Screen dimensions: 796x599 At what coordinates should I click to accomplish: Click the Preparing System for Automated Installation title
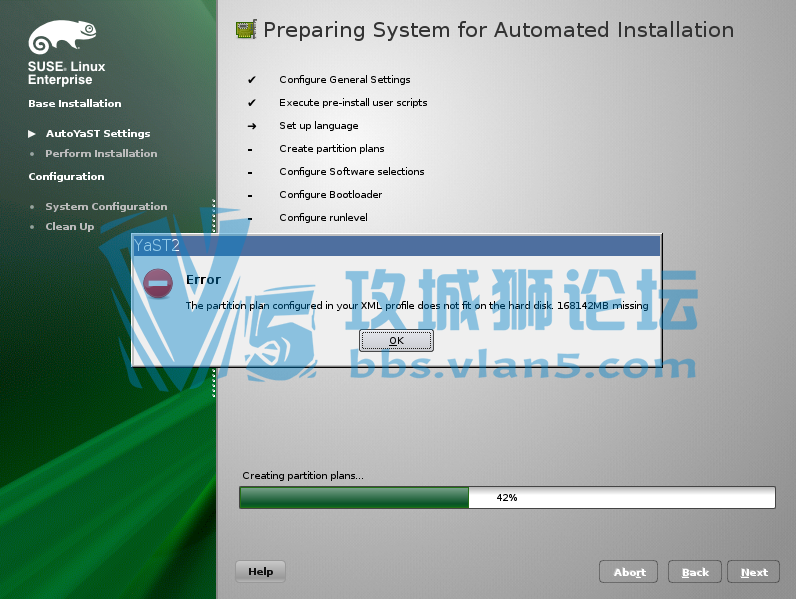point(499,30)
